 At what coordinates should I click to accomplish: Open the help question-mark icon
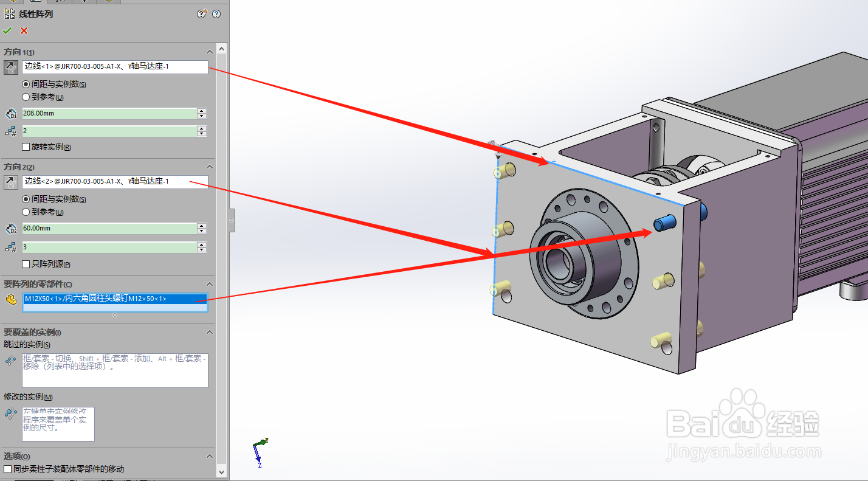click(x=216, y=14)
